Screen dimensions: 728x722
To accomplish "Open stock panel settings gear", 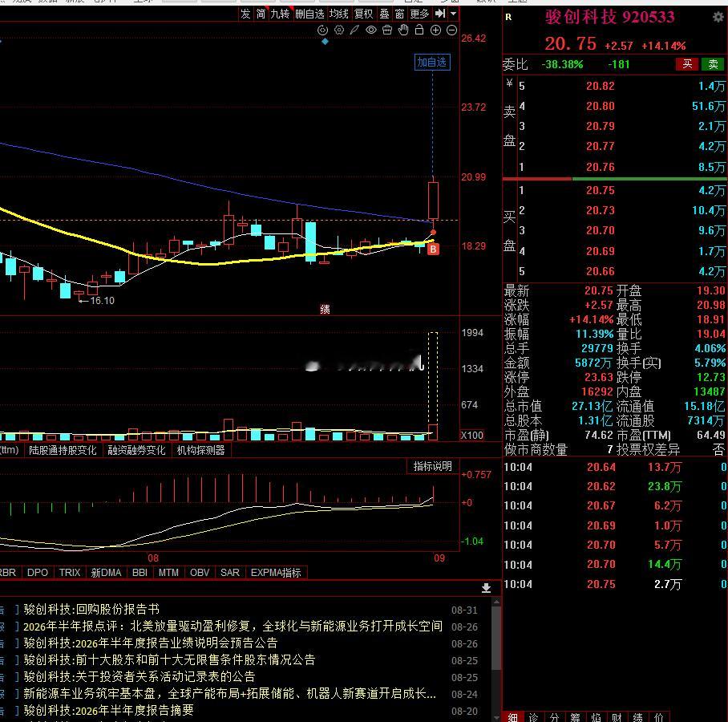I will (718, 17).
